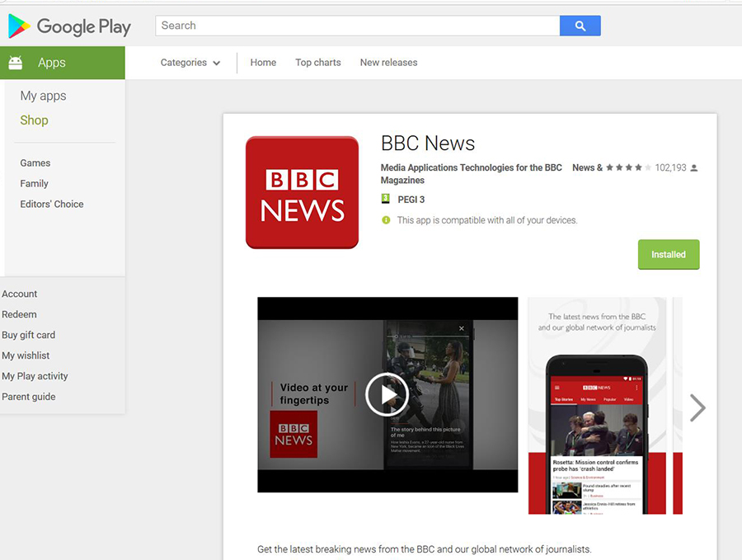This screenshot has width=742, height=560.
Task: Click the 102,193 ratings count
Action: (670, 167)
